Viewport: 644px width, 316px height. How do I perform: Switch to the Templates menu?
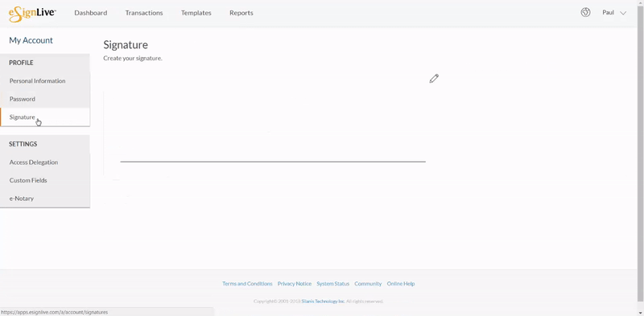pos(196,13)
